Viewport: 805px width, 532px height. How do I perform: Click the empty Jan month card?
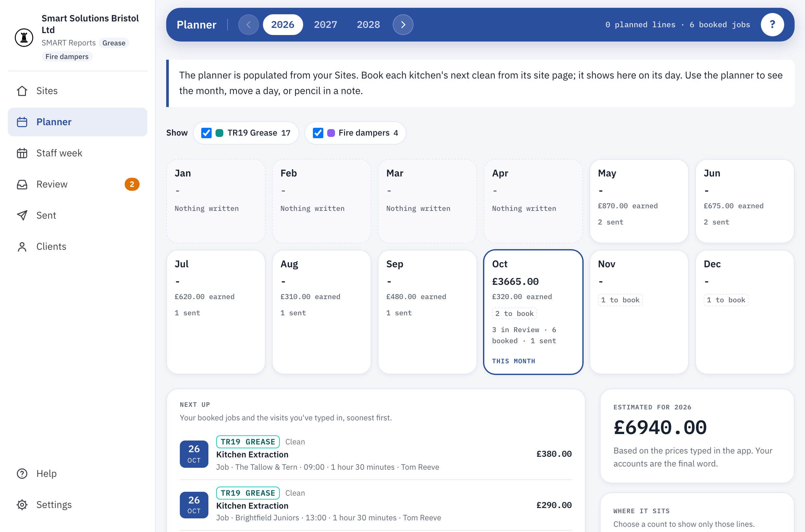[216, 201]
